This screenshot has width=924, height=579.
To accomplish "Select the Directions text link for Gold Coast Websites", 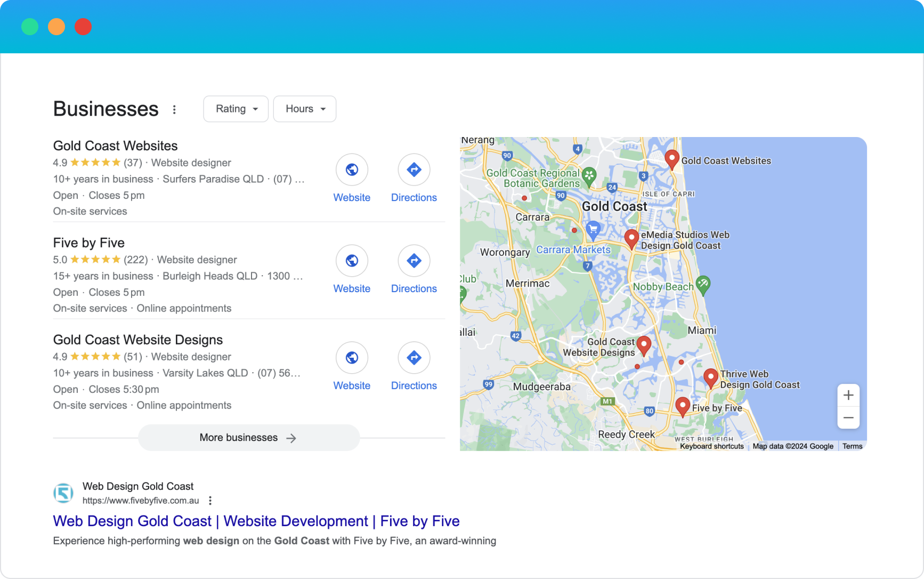I will [x=414, y=197].
